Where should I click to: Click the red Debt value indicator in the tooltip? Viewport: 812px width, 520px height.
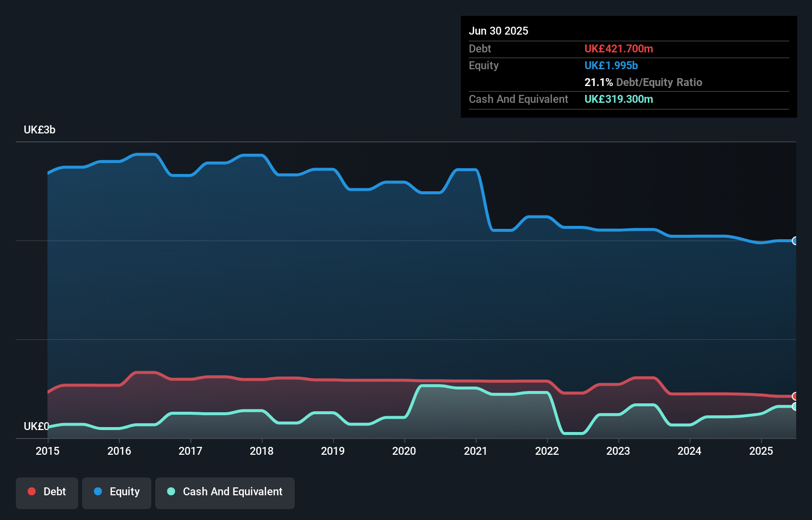point(619,48)
